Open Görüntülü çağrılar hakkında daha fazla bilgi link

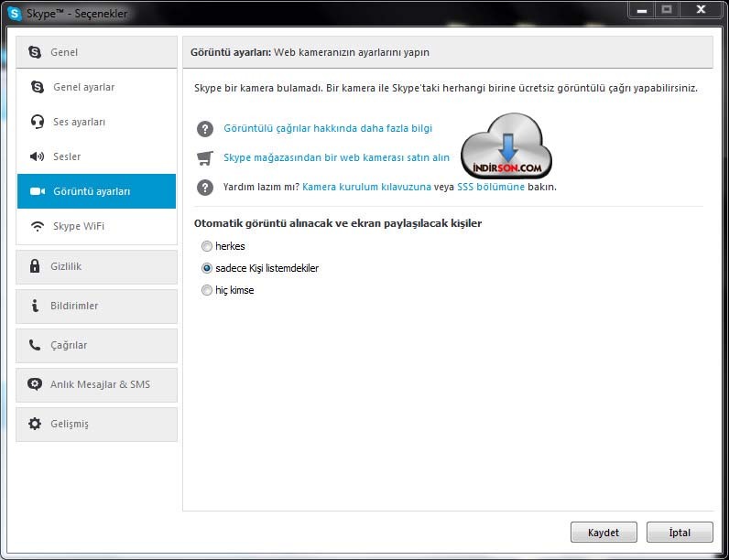(x=328, y=128)
